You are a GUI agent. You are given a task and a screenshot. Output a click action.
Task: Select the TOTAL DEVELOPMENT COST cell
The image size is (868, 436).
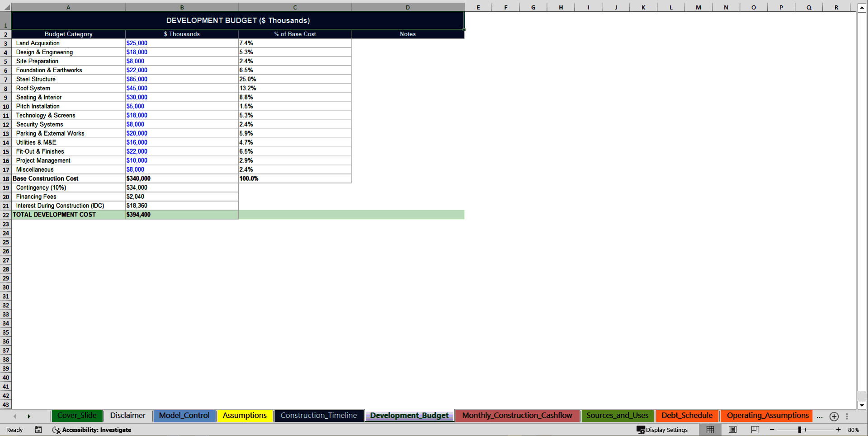pos(54,215)
